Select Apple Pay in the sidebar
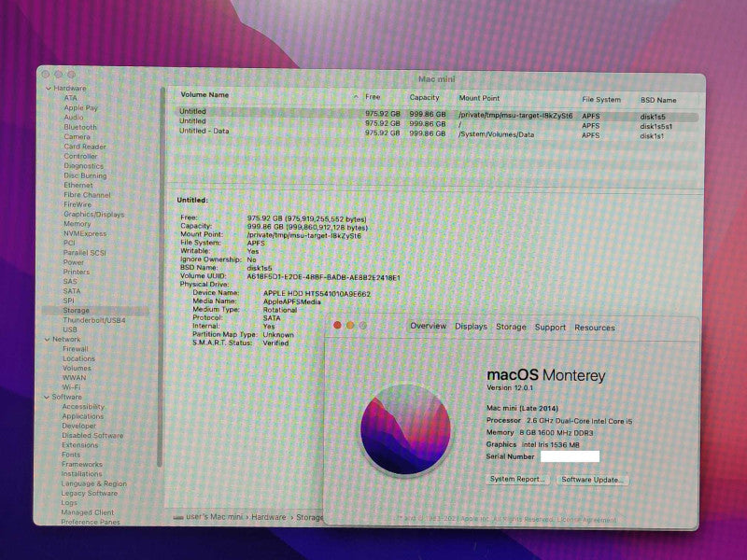The height and width of the screenshot is (560, 747). (x=80, y=107)
